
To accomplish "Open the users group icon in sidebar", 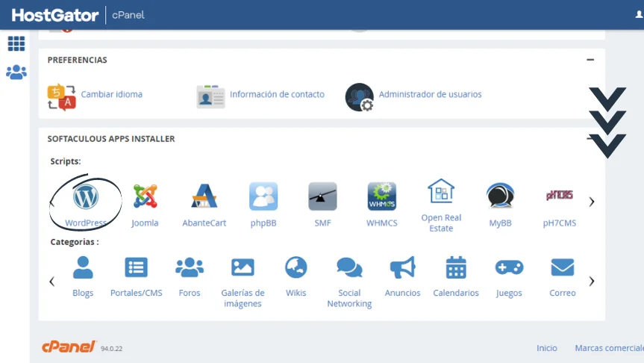I will 16,72.
